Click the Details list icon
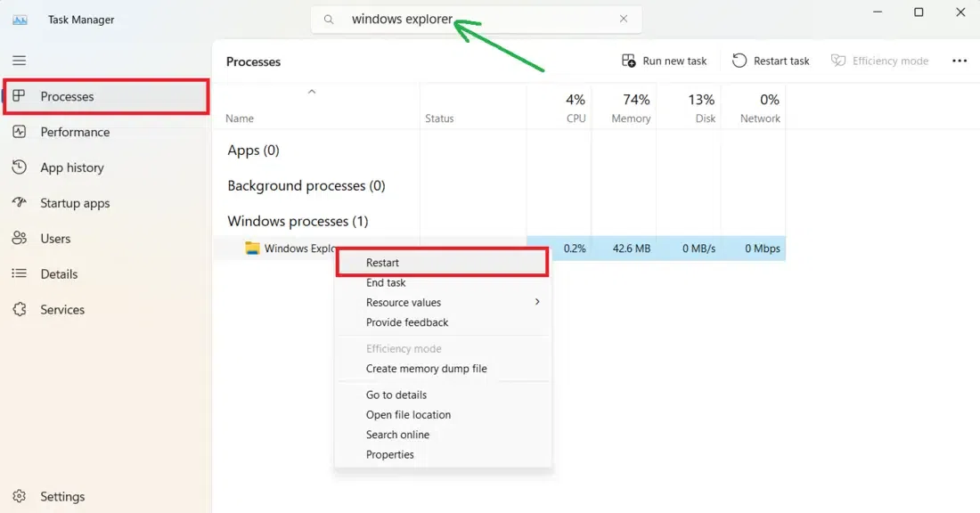Image resolution: width=980 pixels, height=513 pixels. pos(20,273)
